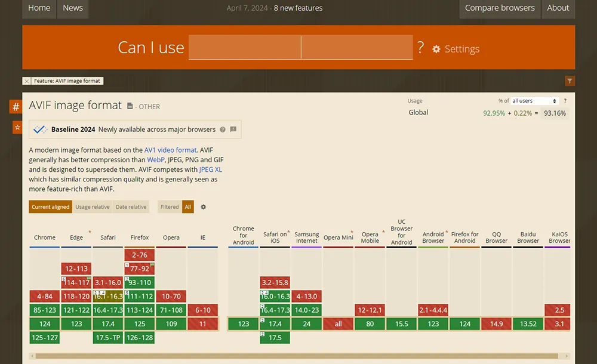Click Safari on iOS 3.2-15.8 cell

(x=275, y=282)
